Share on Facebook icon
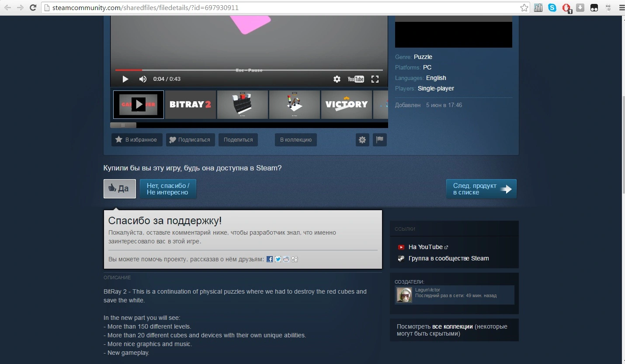The height and width of the screenshot is (364, 625). [270, 259]
